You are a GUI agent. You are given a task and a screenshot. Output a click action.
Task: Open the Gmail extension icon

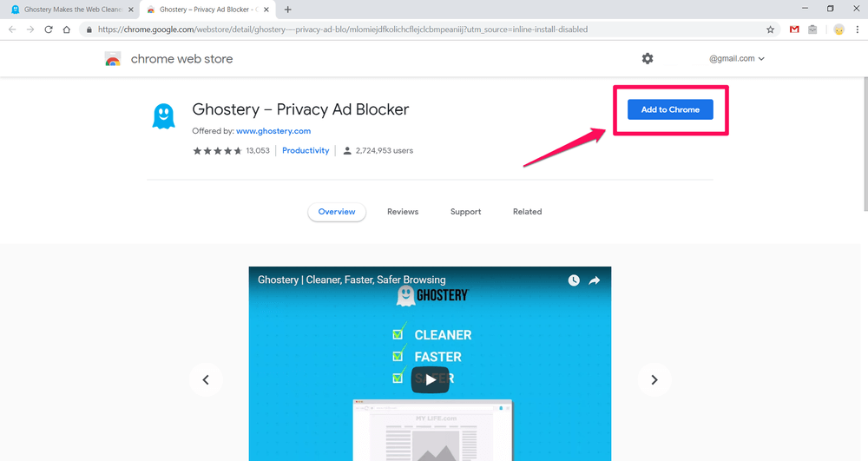click(x=794, y=30)
